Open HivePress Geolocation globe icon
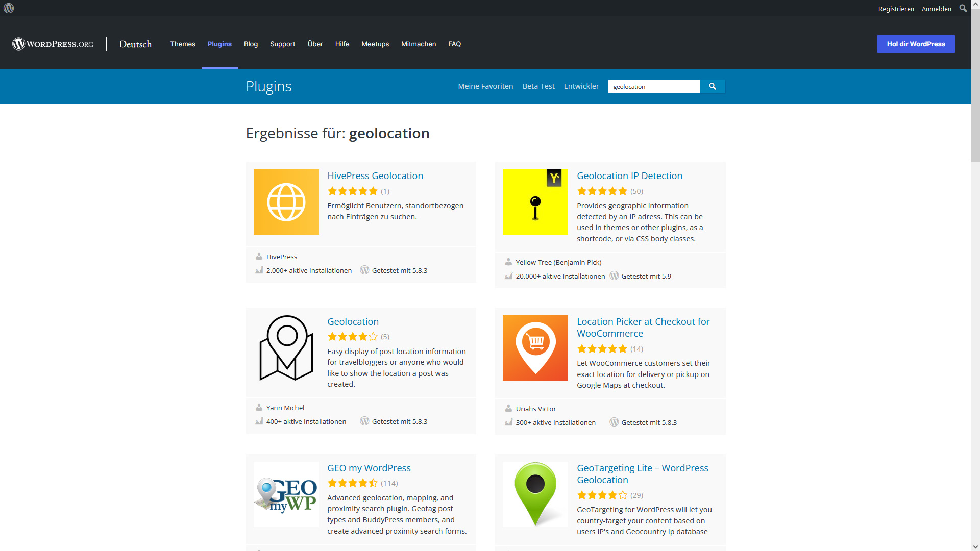980x551 pixels. 286,202
